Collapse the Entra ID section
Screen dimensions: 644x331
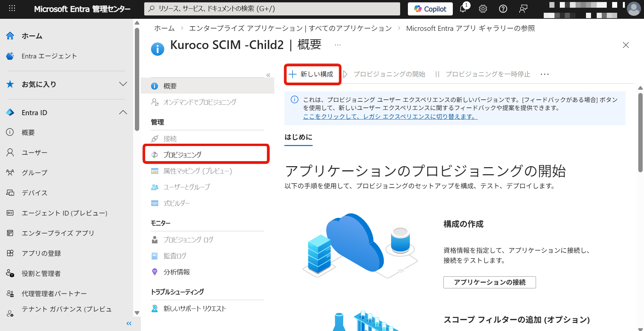point(123,112)
